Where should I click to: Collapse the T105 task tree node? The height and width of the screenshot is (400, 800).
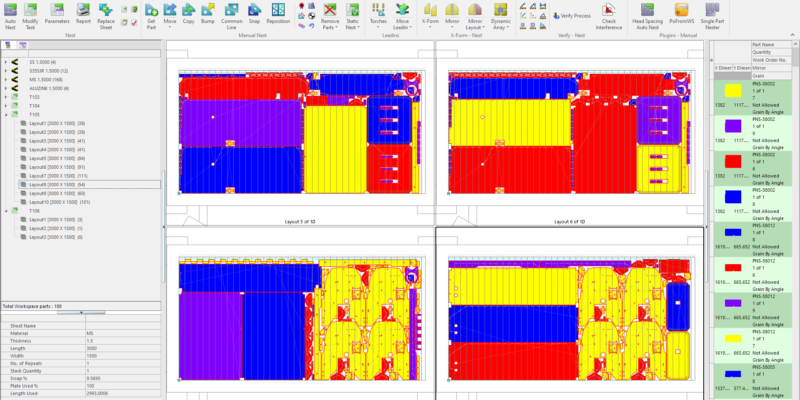(x=6, y=114)
